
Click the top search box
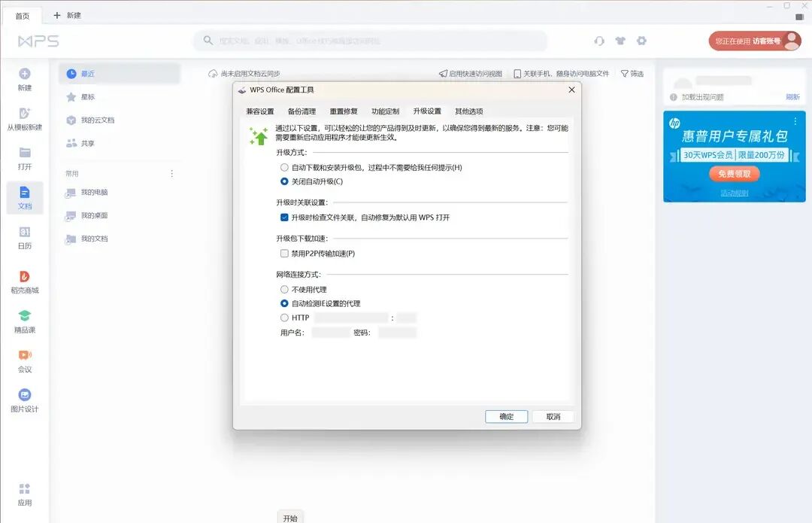370,41
